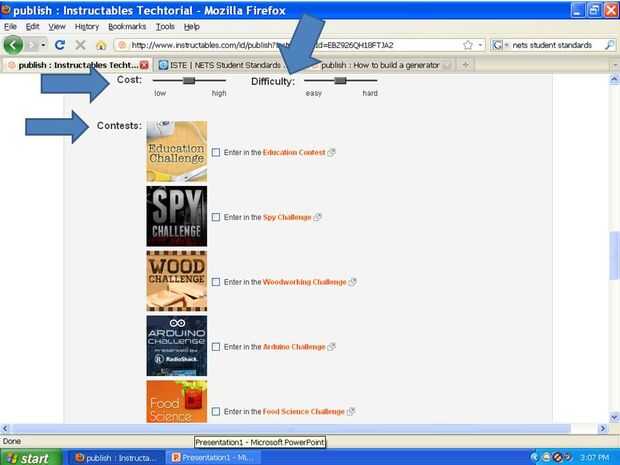Open the Help menu
The height and width of the screenshot is (465, 620).
pos(192,27)
